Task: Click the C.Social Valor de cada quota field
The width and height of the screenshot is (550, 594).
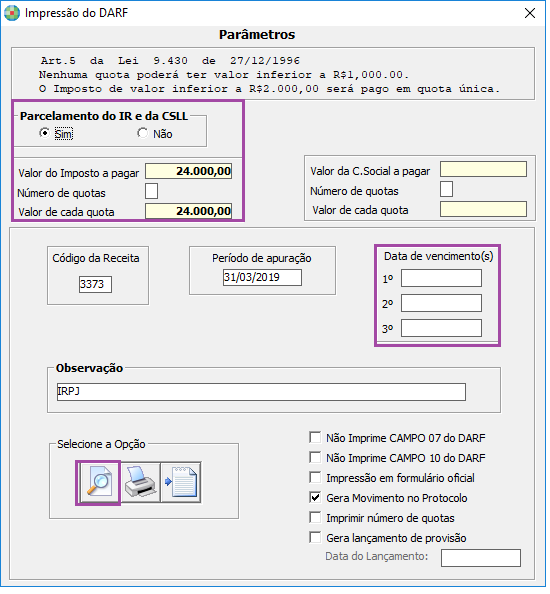Action: tap(483, 209)
